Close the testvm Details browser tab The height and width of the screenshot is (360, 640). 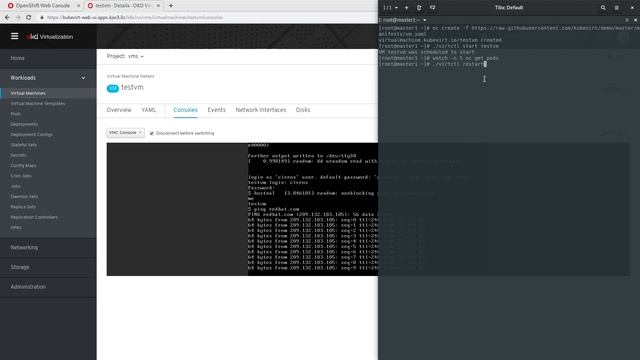[158, 6]
